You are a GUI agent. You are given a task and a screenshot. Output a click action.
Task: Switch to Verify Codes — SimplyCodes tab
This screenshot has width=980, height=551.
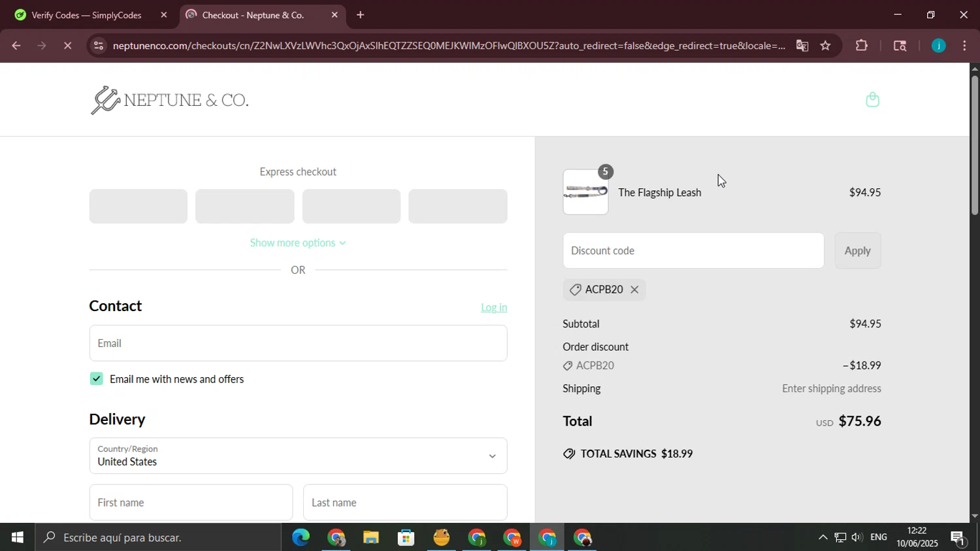tap(87, 15)
